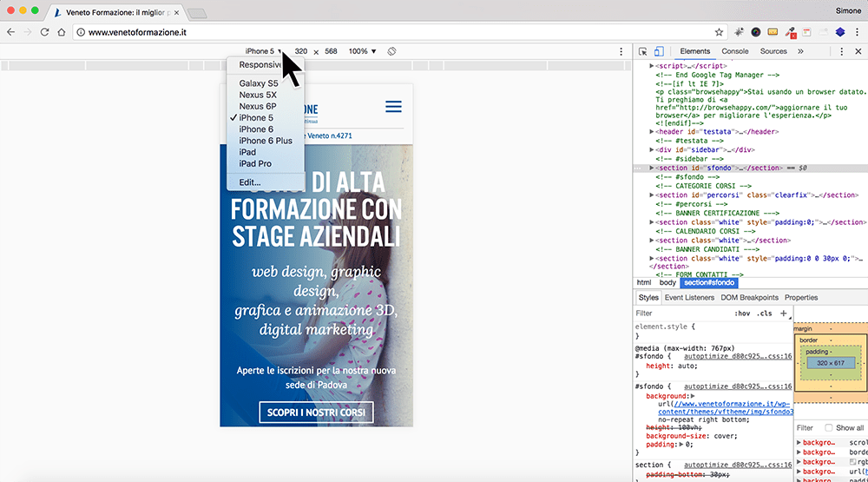The image size is (868, 482).
Task: Switch to the Sources tab
Action: (773, 51)
